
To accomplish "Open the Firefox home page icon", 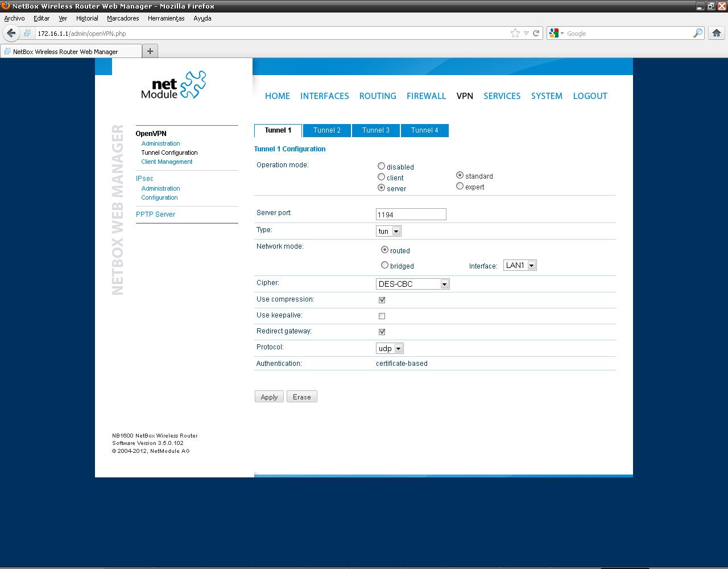I will coord(717,33).
